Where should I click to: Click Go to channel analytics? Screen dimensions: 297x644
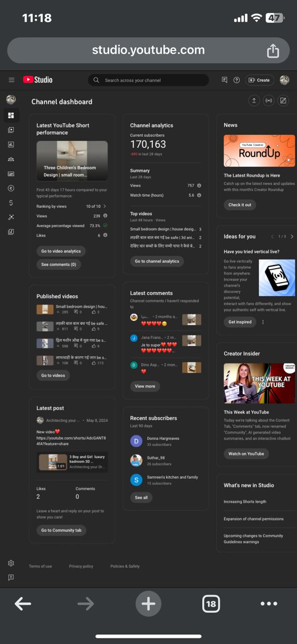click(x=157, y=261)
